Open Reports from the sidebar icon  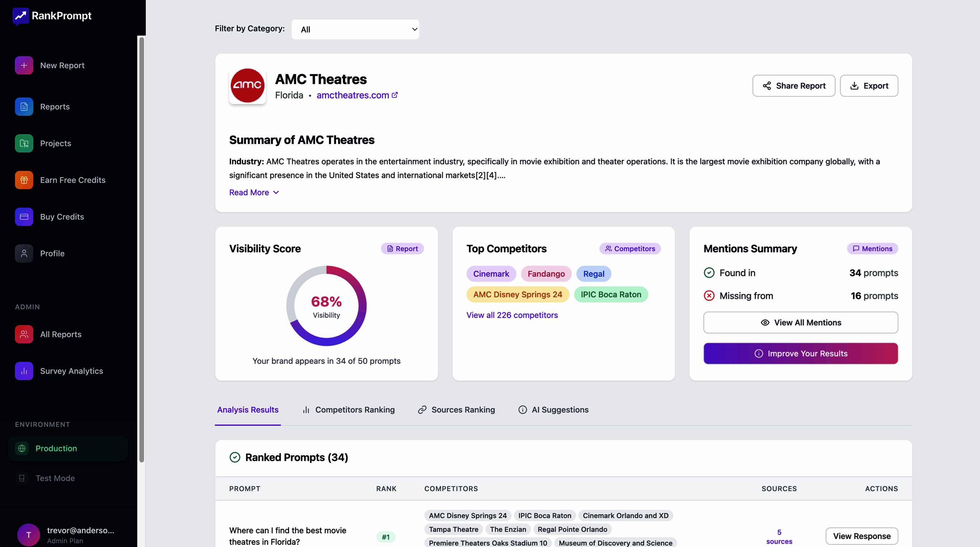click(24, 106)
